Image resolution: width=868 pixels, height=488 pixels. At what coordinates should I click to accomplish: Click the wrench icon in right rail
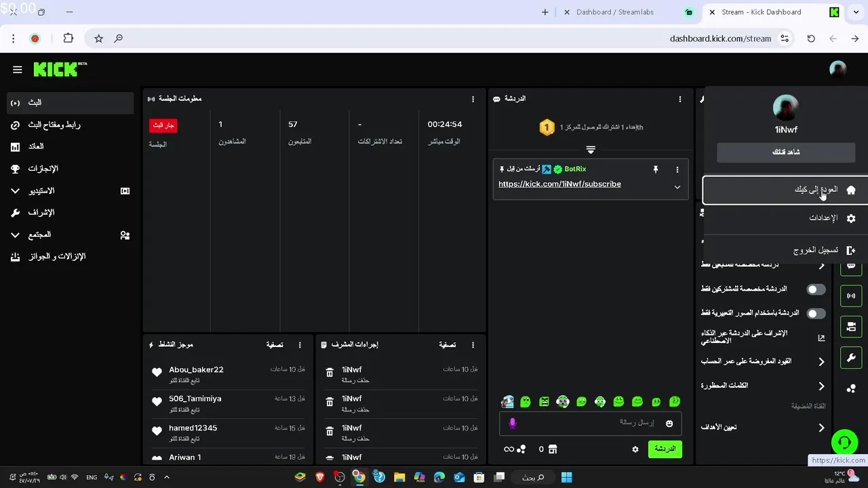point(851,357)
